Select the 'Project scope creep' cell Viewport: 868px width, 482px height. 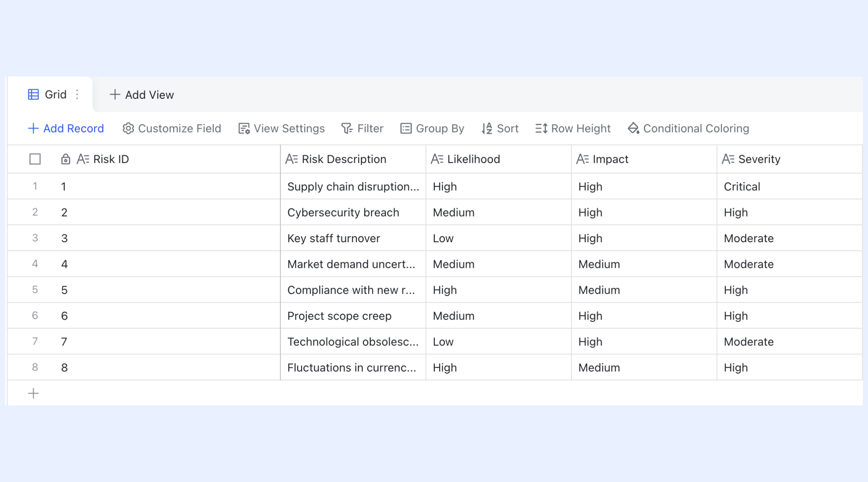tap(353, 316)
